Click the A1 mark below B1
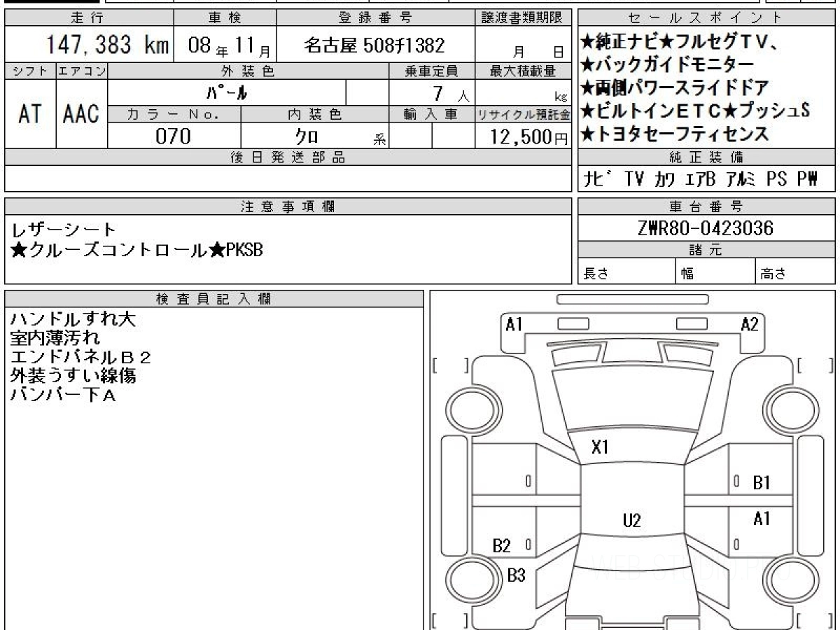840x630 pixels. click(x=762, y=519)
